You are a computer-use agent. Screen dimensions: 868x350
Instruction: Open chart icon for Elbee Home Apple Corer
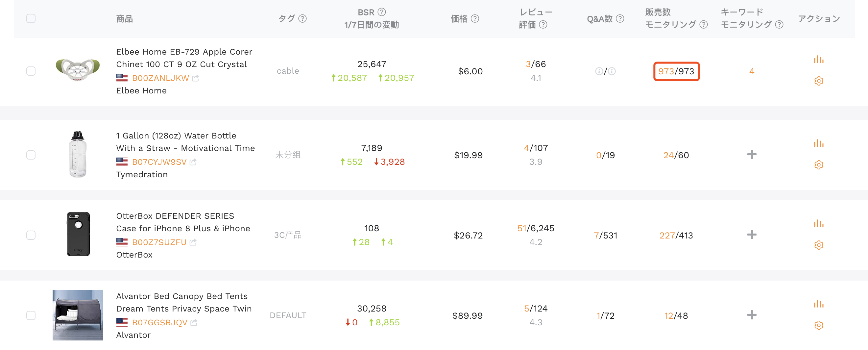pos(818,60)
